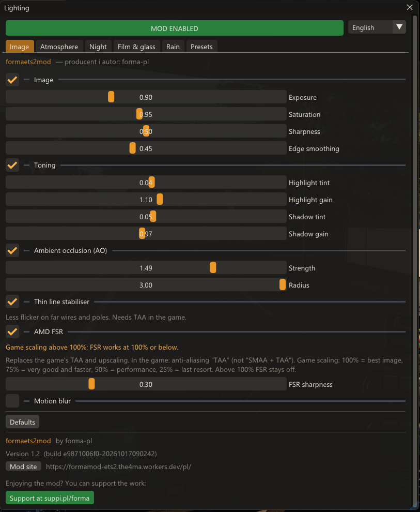The width and height of the screenshot is (420, 512).
Task: Click the AO Strength slider handle
Action: pyautogui.click(x=213, y=268)
